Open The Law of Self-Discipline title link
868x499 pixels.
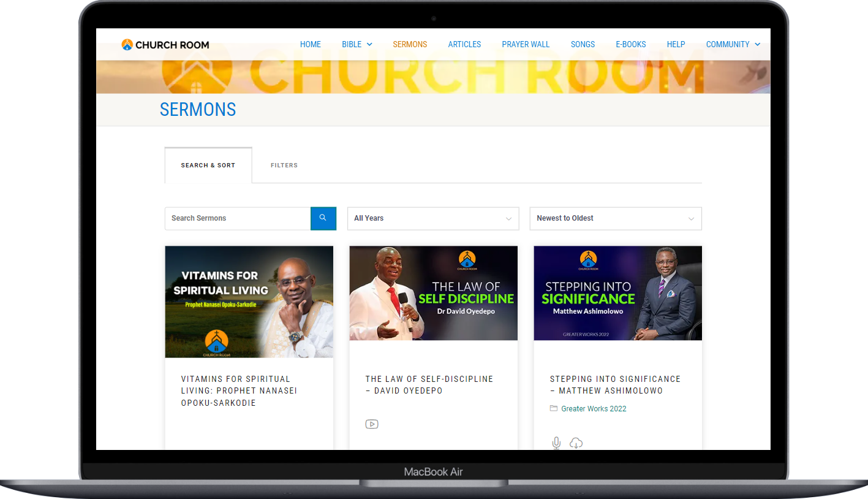[x=429, y=384]
